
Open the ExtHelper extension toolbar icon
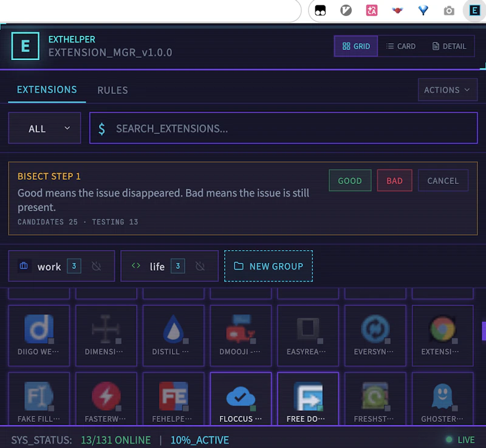click(x=474, y=10)
